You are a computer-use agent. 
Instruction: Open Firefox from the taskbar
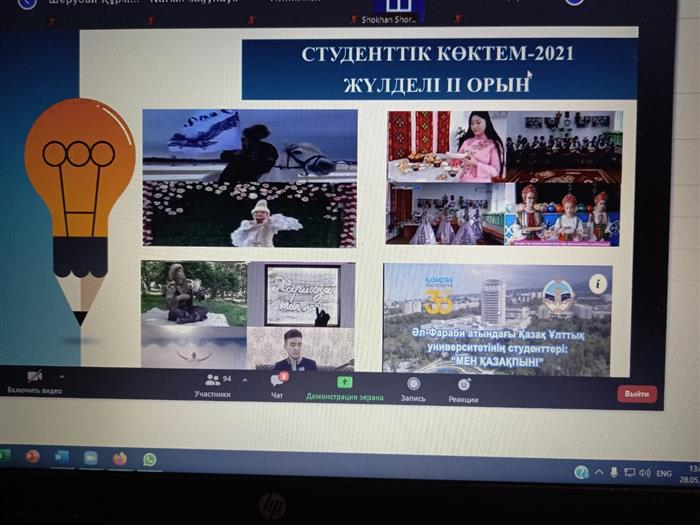(120, 458)
